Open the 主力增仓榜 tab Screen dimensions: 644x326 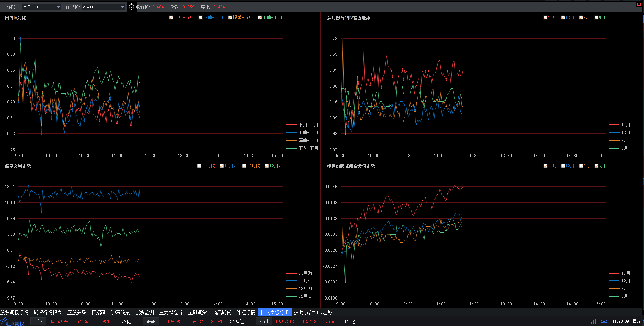coord(171,312)
